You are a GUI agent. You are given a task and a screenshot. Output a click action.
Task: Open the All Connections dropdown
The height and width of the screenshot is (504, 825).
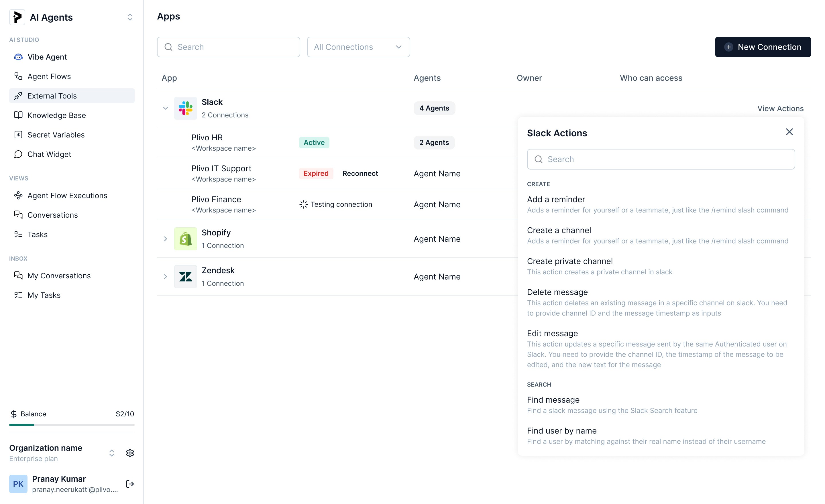pyautogui.click(x=358, y=47)
